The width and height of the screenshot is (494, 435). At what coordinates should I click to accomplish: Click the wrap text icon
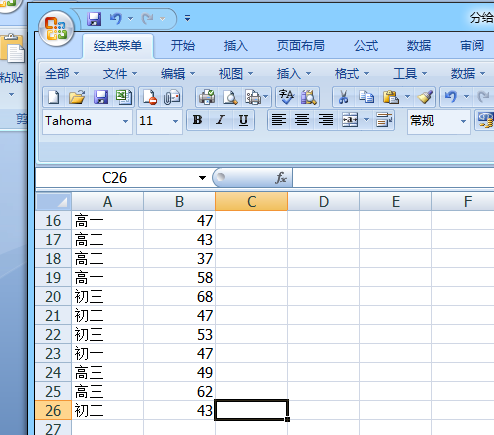tap(384, 120)
